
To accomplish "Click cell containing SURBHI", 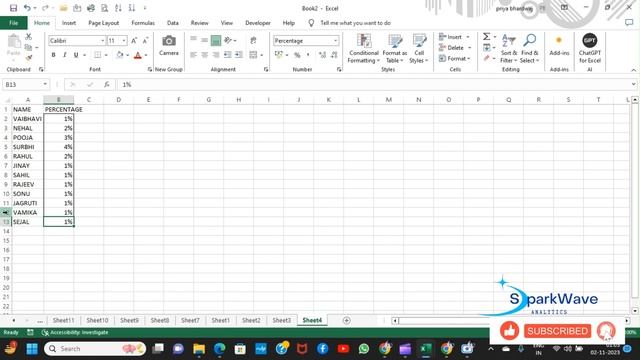I will [27, 147].
